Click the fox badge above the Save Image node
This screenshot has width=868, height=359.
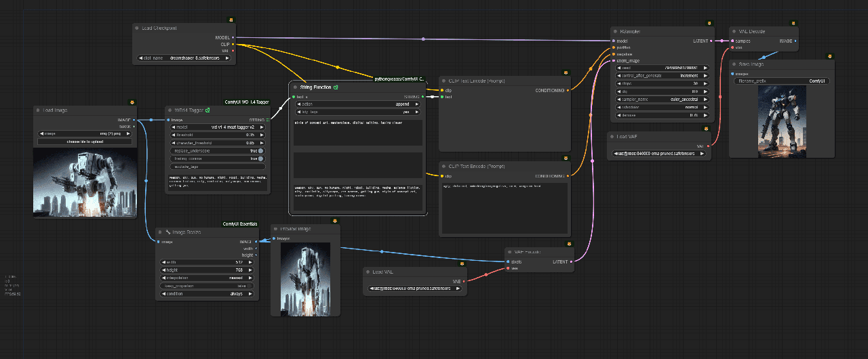pyautogui.click(x=829, y=56)
